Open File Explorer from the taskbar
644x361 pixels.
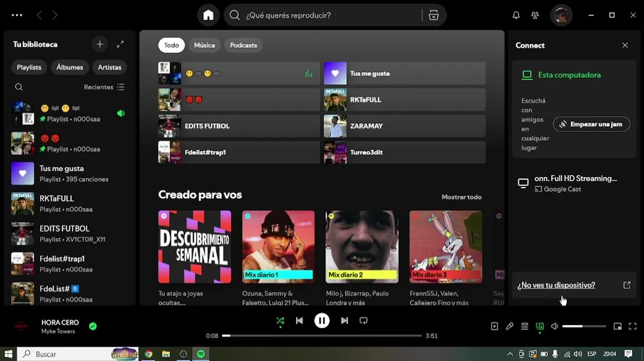[166, 354]
